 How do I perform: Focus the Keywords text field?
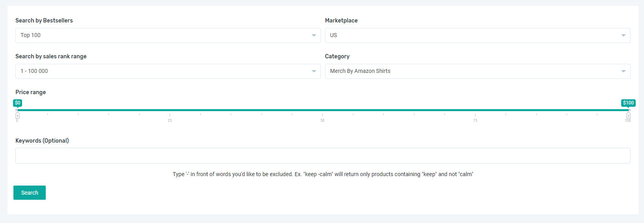(323, 156)
